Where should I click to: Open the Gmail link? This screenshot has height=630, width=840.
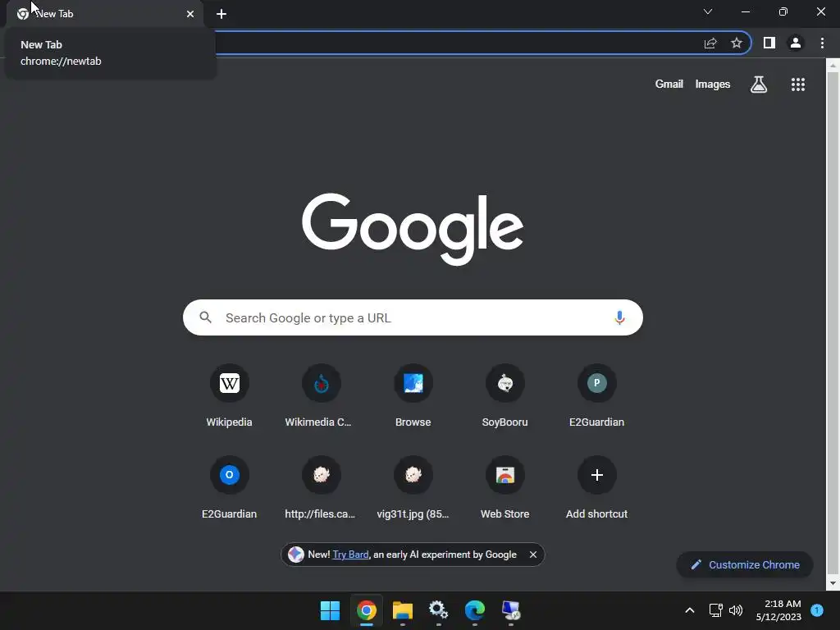pyautogui.click(x=669, y=84)
